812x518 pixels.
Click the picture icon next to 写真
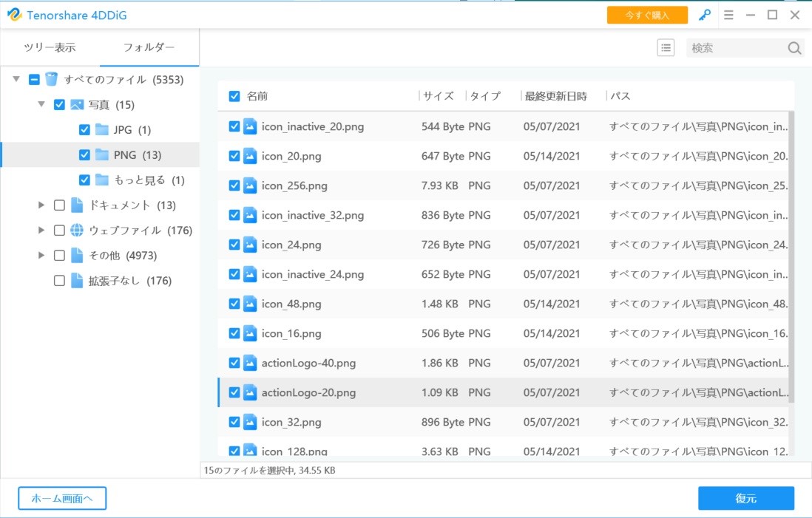click(x=77, y=104)
